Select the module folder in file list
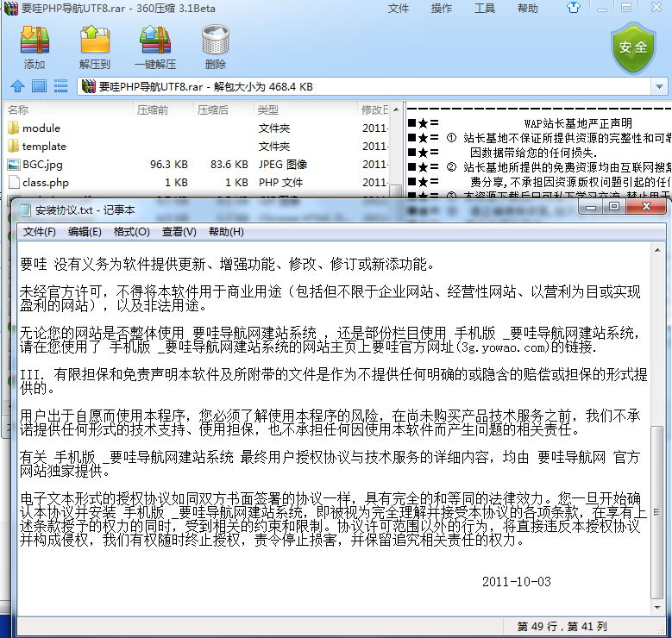 (x=41, y=128)
